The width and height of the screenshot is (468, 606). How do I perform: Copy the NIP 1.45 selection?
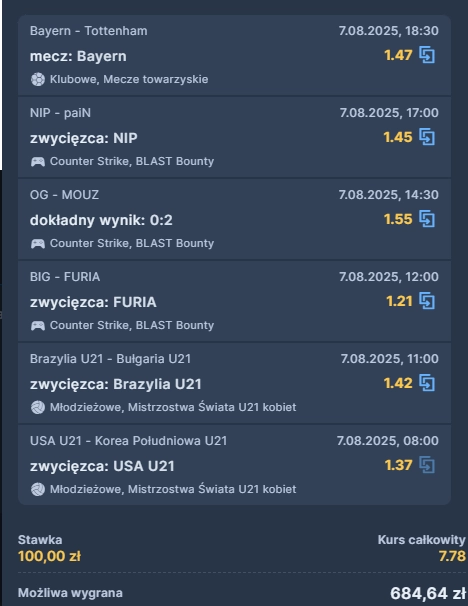[x=427, y=137]
